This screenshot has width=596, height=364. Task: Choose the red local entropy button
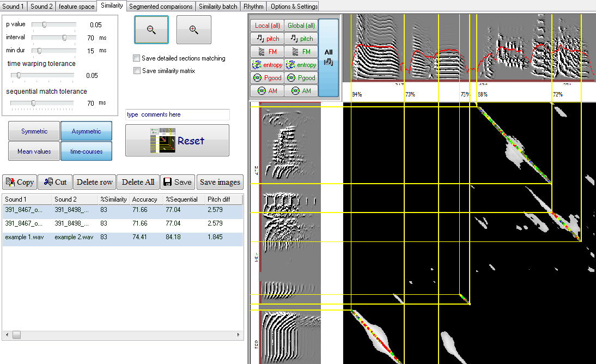click(x=267, y=65)
